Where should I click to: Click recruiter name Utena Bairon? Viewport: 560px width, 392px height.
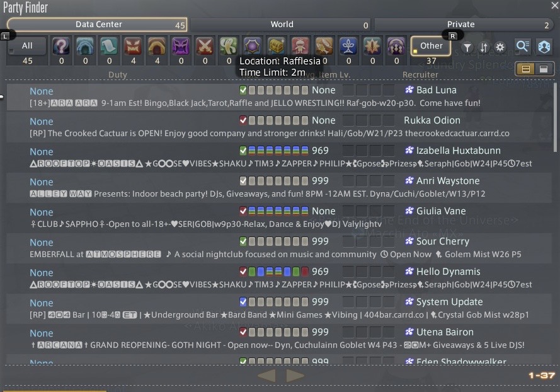pos(445,332)
